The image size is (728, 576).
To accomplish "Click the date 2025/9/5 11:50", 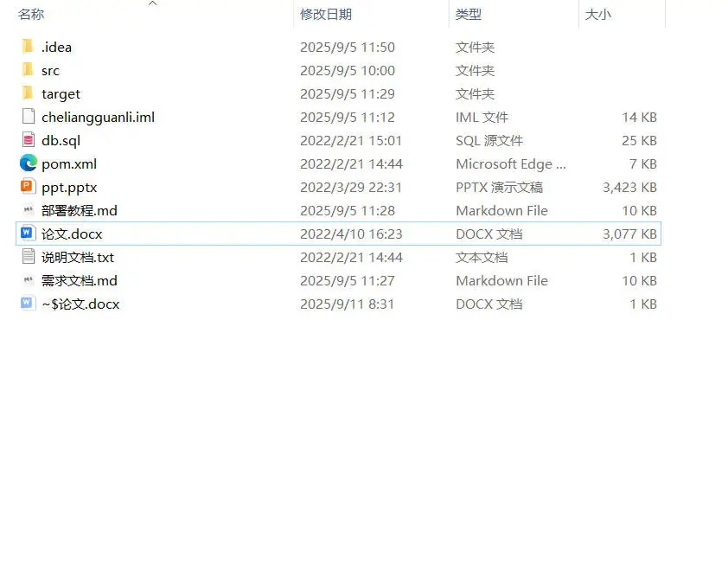I will [348, 47].
